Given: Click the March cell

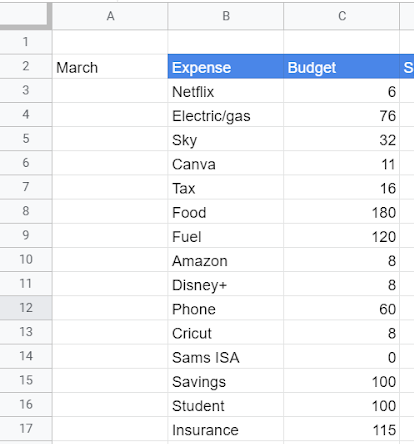Looking at the screenshot, I should pos(110,67).
